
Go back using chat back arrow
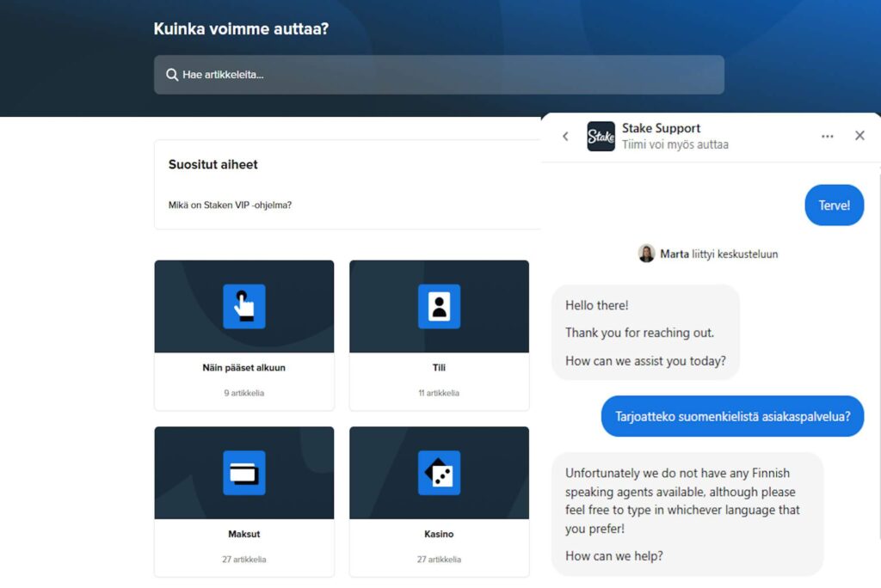[565, 136]
